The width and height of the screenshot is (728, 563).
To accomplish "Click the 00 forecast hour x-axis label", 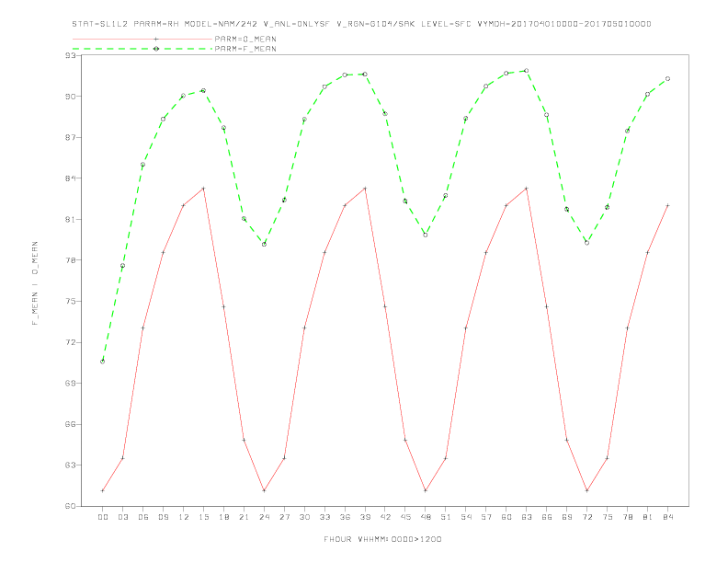I will (x=103, y=517).
